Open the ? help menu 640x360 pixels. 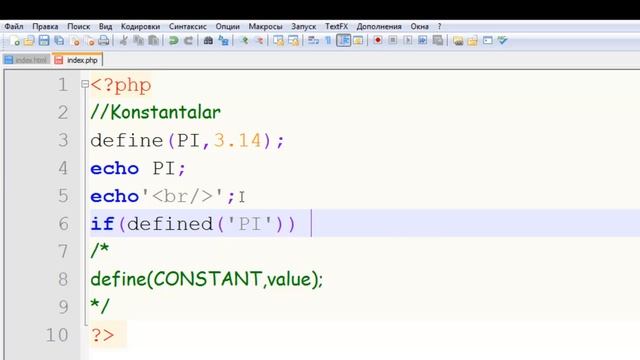pos(440,27)
